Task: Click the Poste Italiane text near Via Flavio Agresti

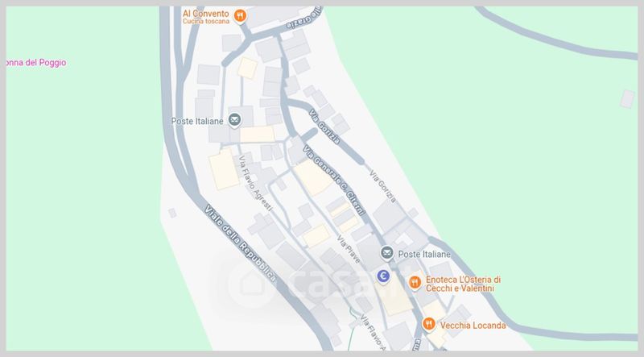Action: (197, 122)
